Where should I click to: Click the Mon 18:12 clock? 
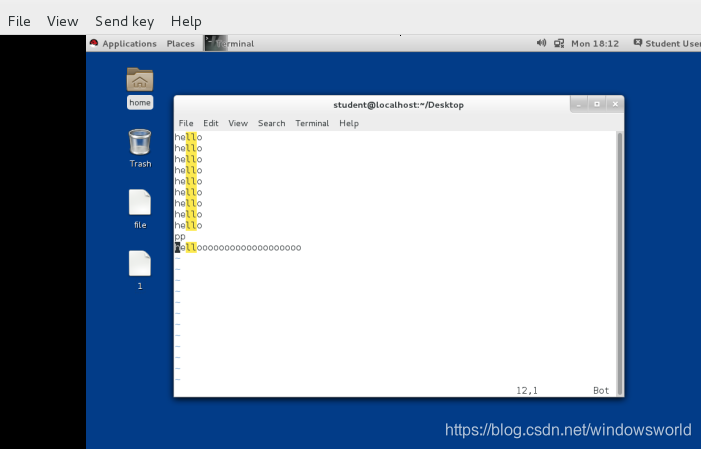(595, 43)
